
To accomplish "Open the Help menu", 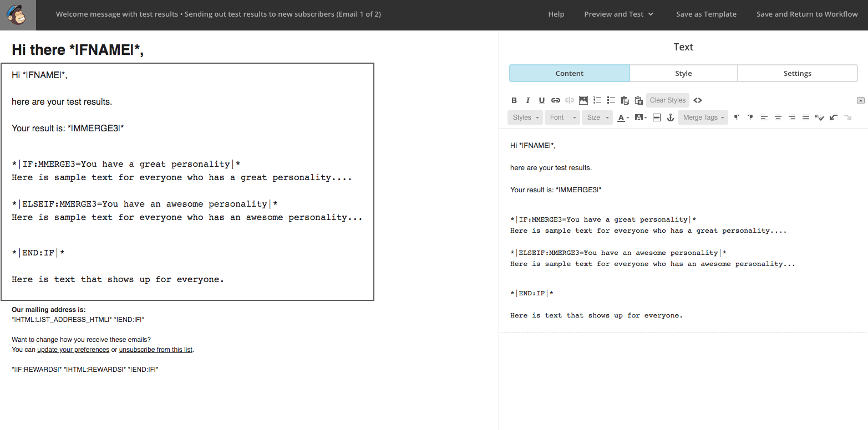I will coord(556,14).
